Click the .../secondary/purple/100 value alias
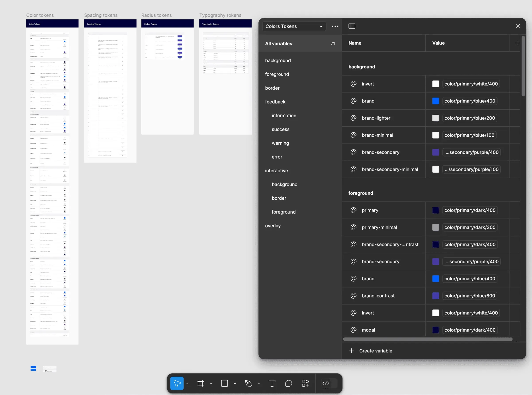Screen dimensions: 532x395 point(471,169)
